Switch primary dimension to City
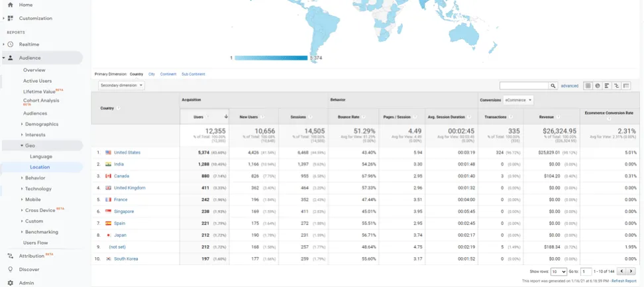The height and width of the screenshot is (287, 644). [x=152, y=74]
